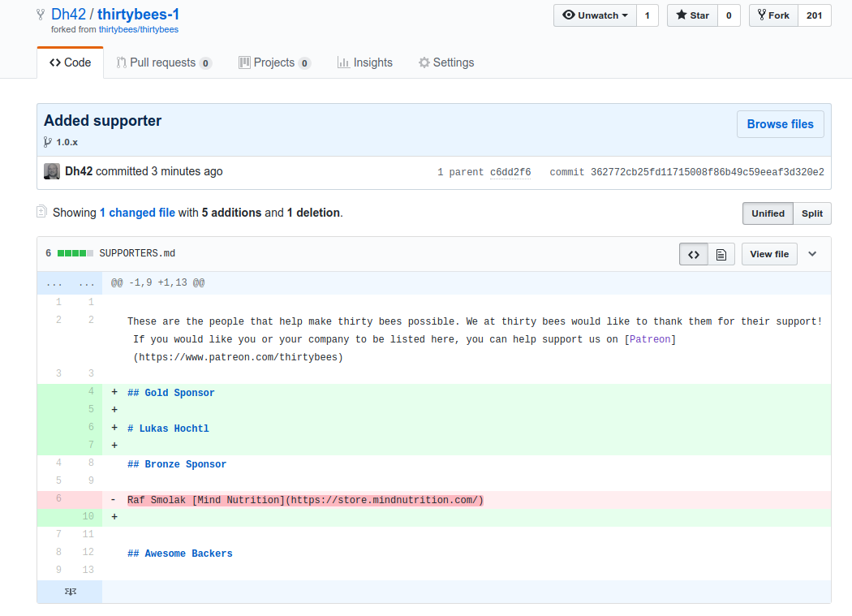This screenshot has height=616, width=852.
Task: Click the Projects board icon
Action: click(x=244, y=62)
